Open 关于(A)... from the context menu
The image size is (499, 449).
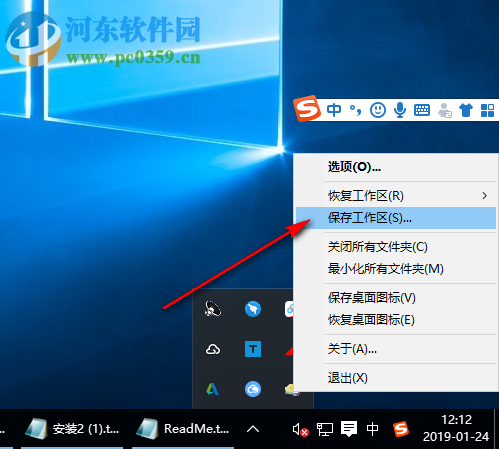tap(396, 349)
